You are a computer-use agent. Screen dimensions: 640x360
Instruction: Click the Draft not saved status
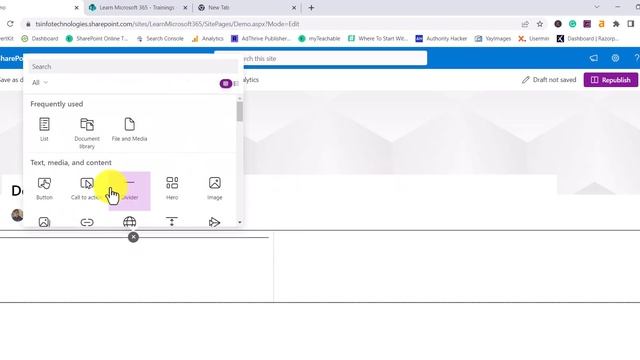[x=549, y=80]
